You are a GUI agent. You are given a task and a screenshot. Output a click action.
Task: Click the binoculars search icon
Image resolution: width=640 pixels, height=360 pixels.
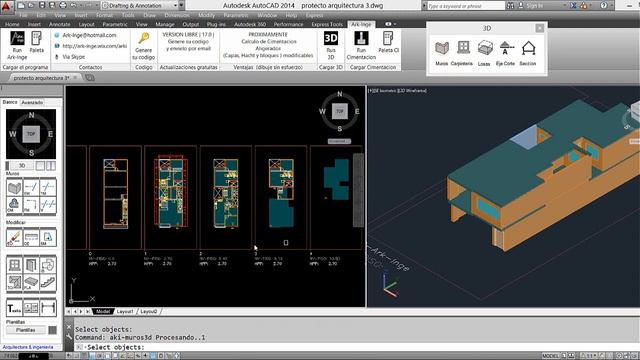tap(510, 6)
